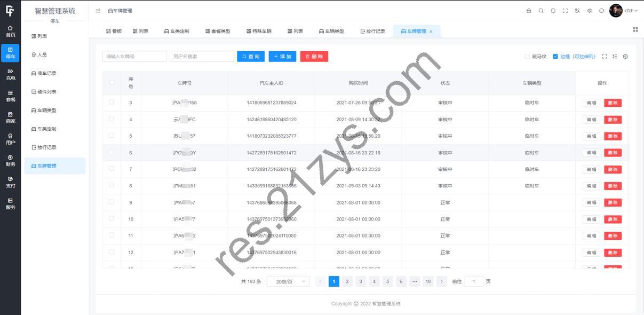Open 用户 module in dark sidebar
This screenshot has width=644, height=315.
[10, 139]
